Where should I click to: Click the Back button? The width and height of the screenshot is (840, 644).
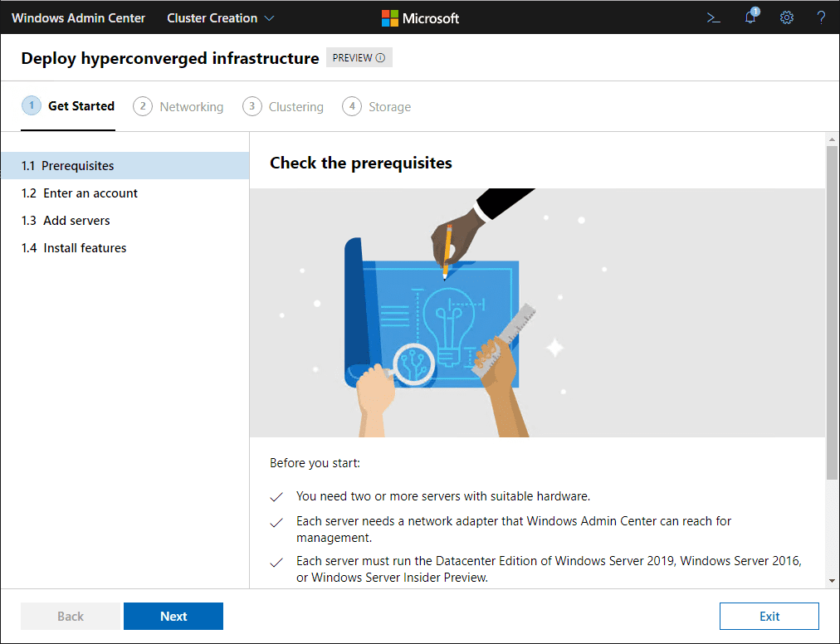(x=71, y=616)
